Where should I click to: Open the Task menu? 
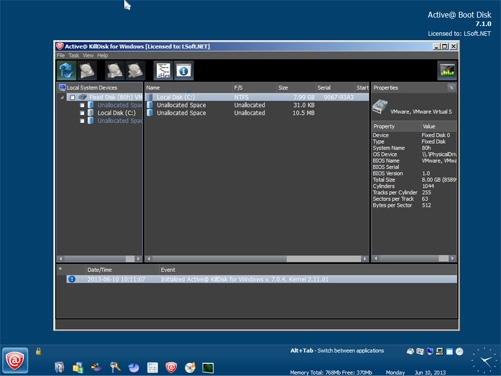[x=74, y=55]
